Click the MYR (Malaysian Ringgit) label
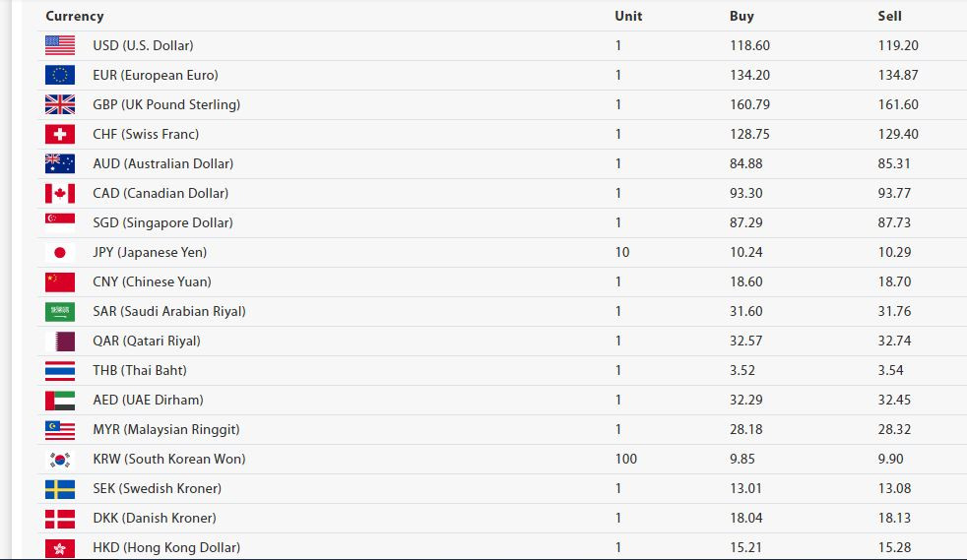The height and width of the screenshot is (560, 967). tap(165, 429)
